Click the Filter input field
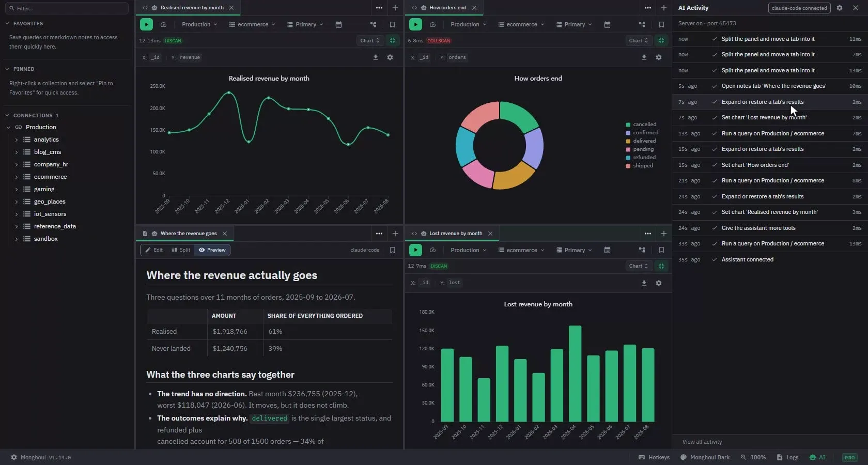The width and height of the screenshot is (868, 465). [66, 8]
